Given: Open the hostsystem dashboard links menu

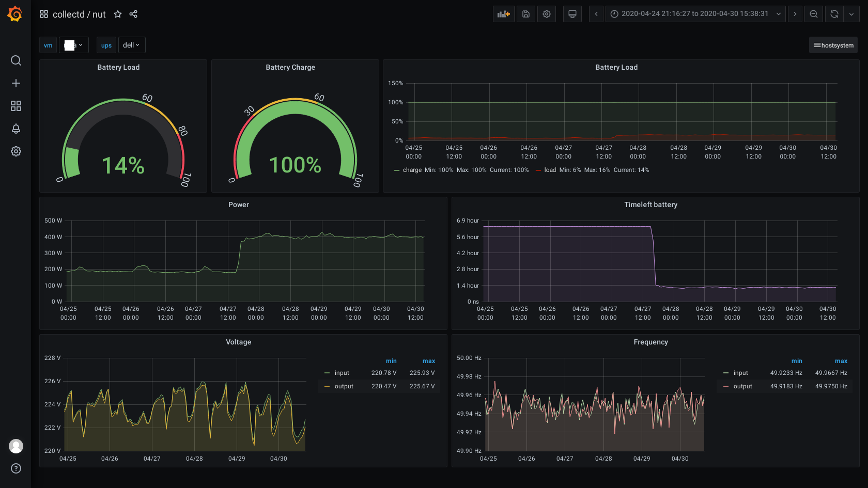Looking at the screenshot, I should 833,45.
